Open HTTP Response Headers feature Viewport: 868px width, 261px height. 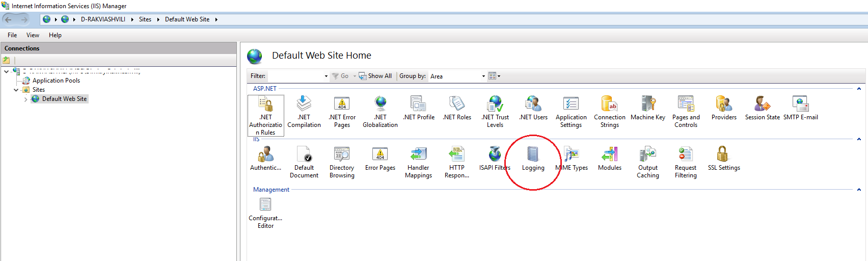point(457,162)
